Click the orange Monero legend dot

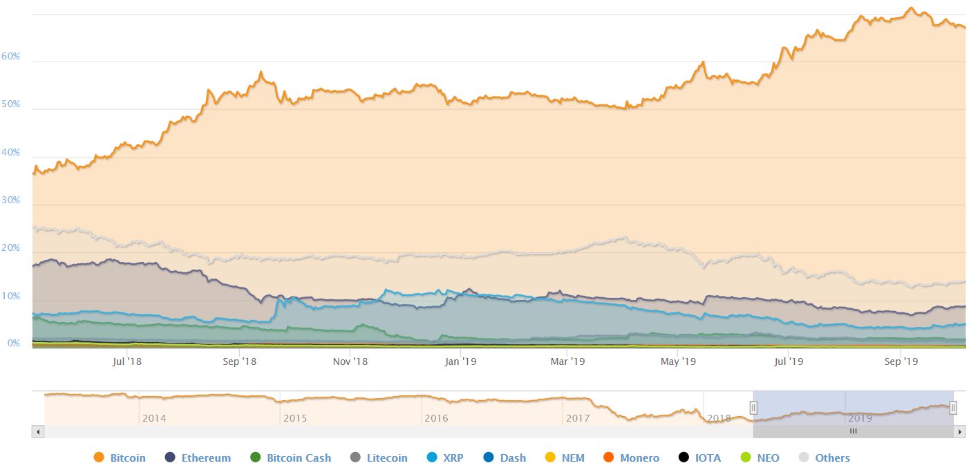click(x=609, y=458)
